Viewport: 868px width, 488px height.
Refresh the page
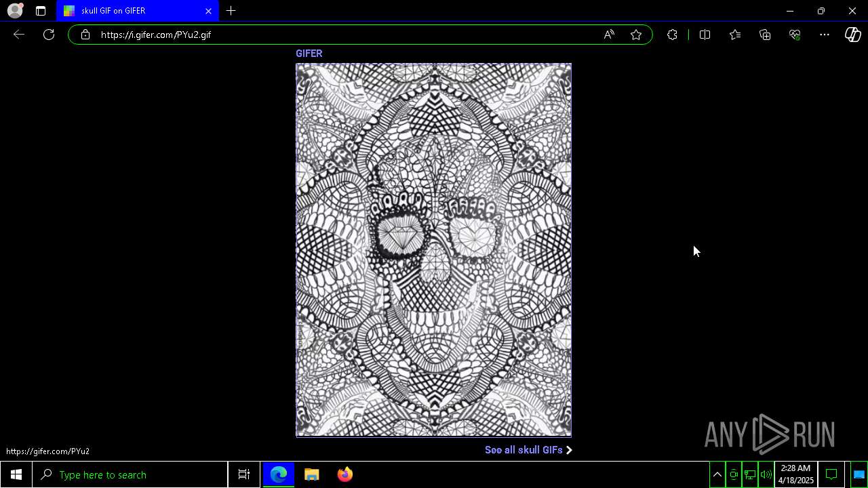click(x=49, y=35)
